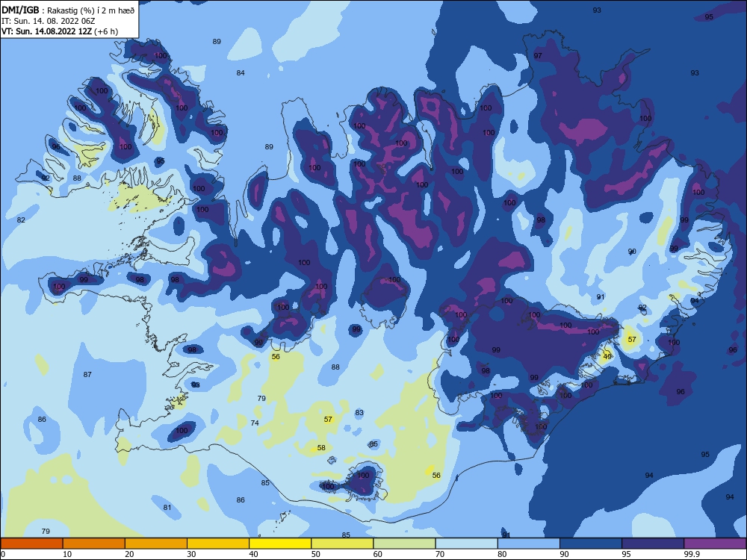Click the legend tick label 99.9
This screenshot has width=747, height=560.
pyautogui.click(x=691, y=554)
